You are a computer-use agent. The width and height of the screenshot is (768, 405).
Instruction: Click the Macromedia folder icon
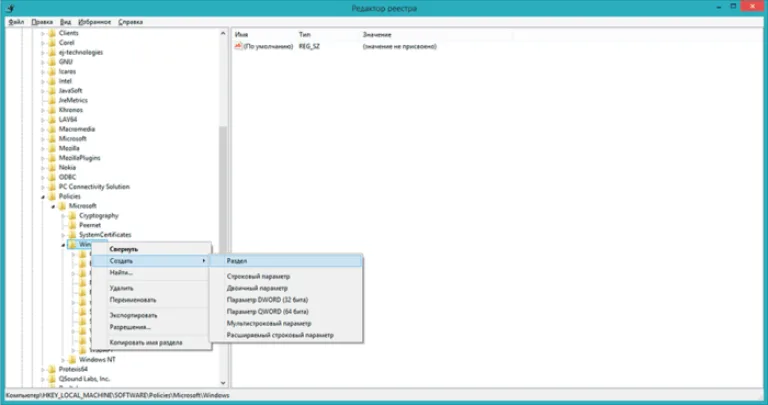point(52,129)
